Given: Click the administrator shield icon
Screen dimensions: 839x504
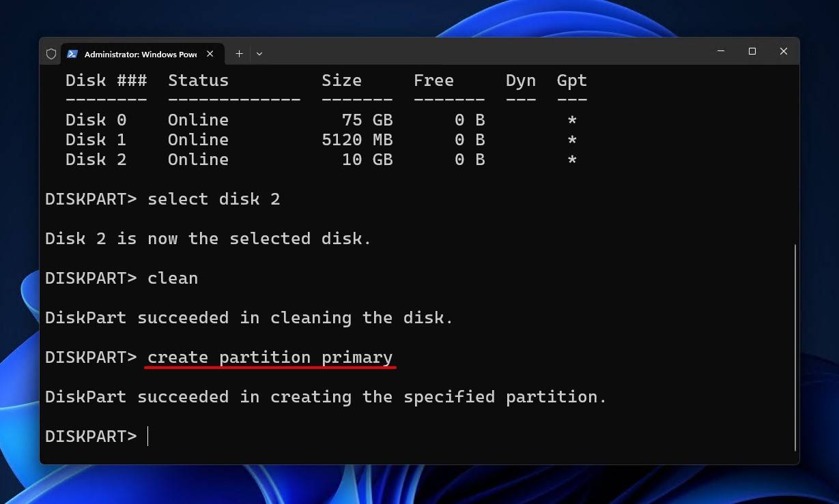Looking at the screenshot, I should click(x=51, y=53).
